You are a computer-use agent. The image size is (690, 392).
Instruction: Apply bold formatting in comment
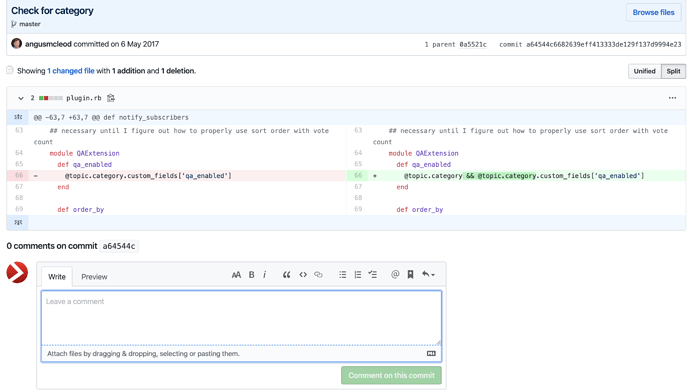pos(252,275)
